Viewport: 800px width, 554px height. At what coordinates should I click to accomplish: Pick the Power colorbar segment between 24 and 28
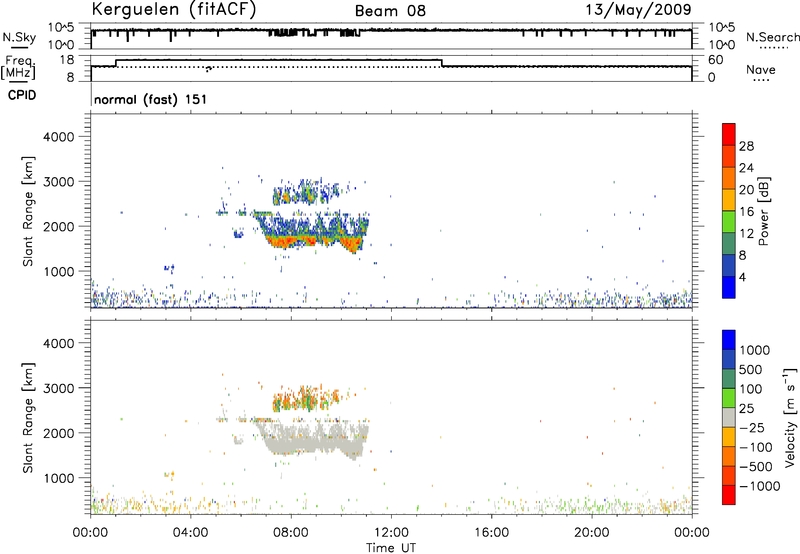729,156
